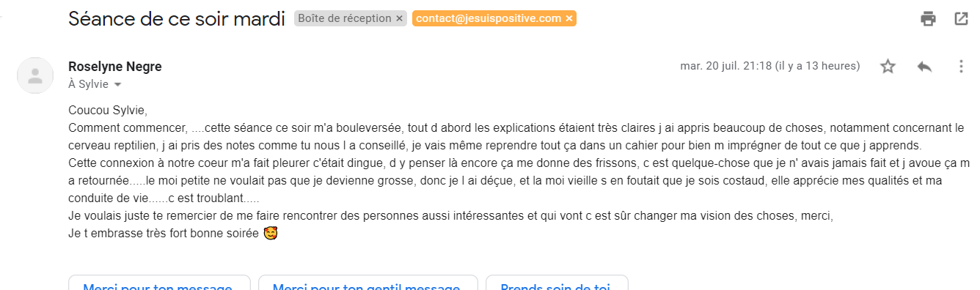The height and width of the screenshot is (290, 980).
Task: Choose smart reply Prends soin de toi
Action: pyautogui.click(x=557, y=283)
